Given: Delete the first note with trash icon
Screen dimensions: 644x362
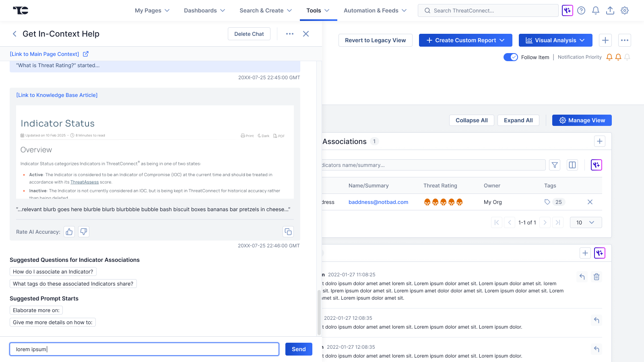Looking at the screenshot, I should [x=597, y=277].
